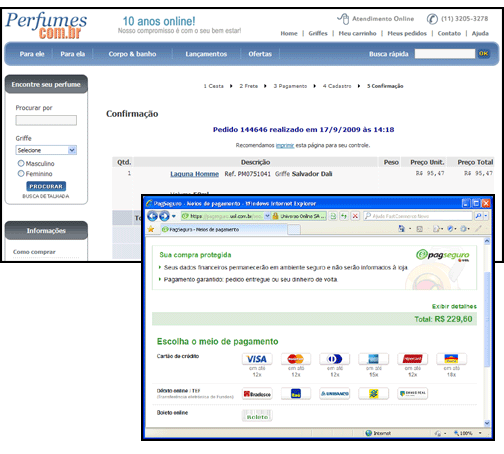Click the Boleto barcode payment icon
The image size is (504, 454).
[x=257, y=416]
